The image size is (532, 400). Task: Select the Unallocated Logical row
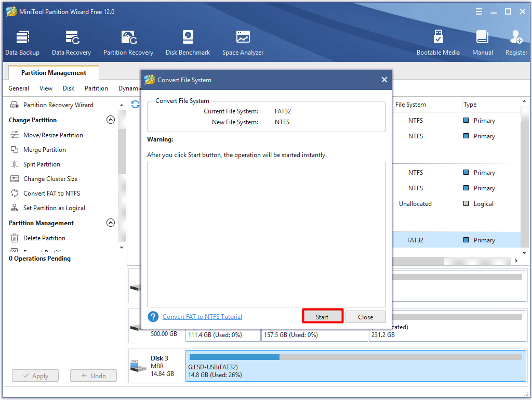coord(456,204)
